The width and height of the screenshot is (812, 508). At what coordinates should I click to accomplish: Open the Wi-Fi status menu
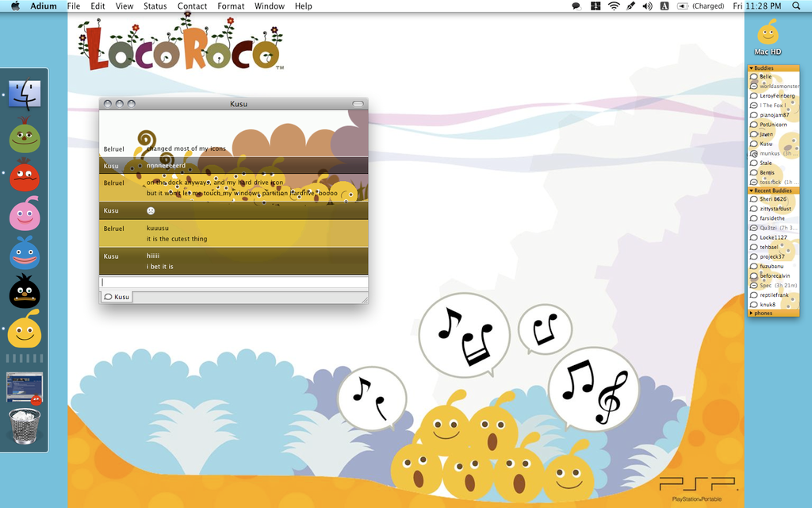(614, 6)
